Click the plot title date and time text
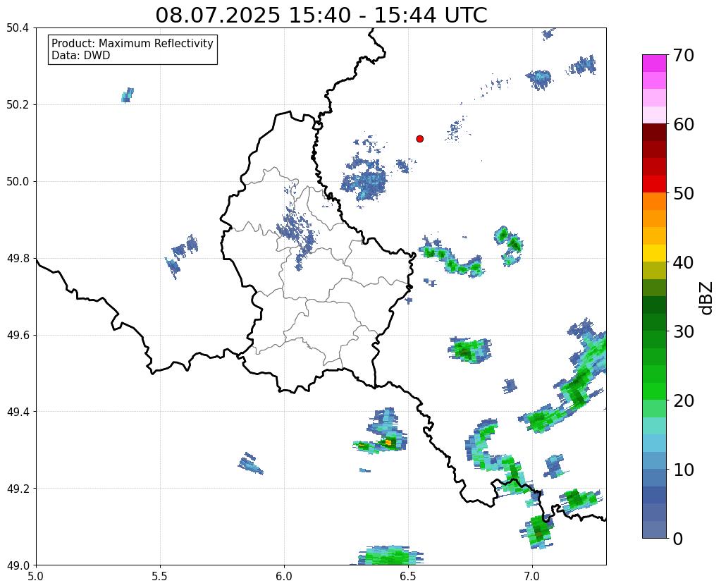721x588 pixels. pos(321,16)
